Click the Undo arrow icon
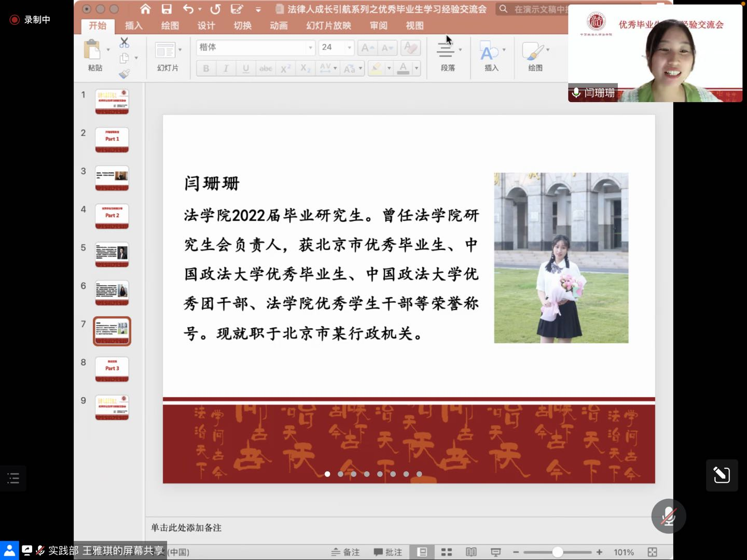747x560 pixels. point(188,9)
